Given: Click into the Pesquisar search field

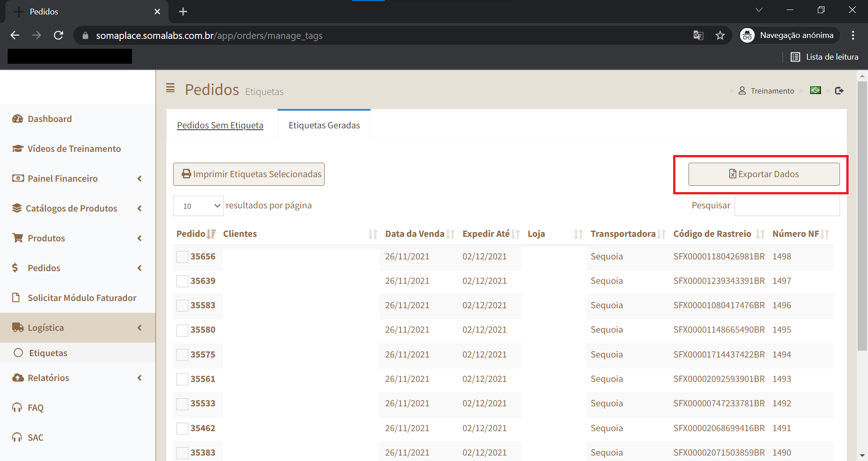Looking at the screenshot, I should 787,206.
